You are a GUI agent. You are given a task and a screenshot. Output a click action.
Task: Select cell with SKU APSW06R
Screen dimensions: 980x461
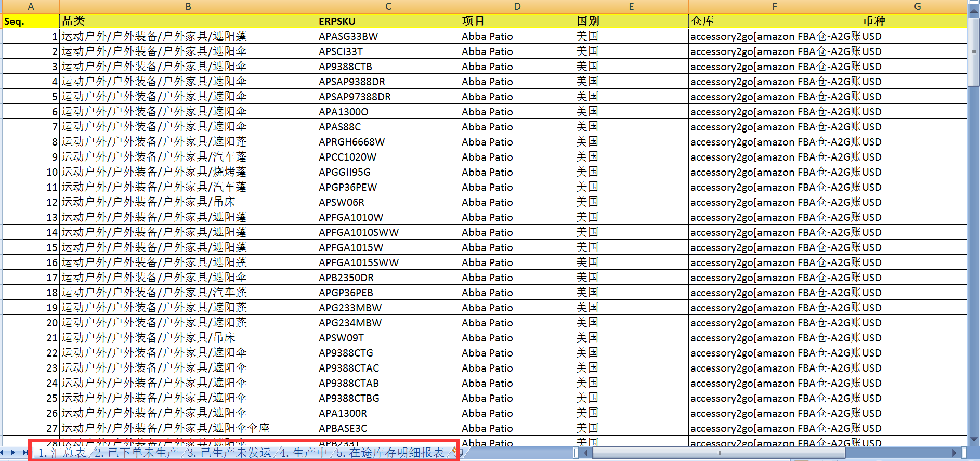(388, 202)
